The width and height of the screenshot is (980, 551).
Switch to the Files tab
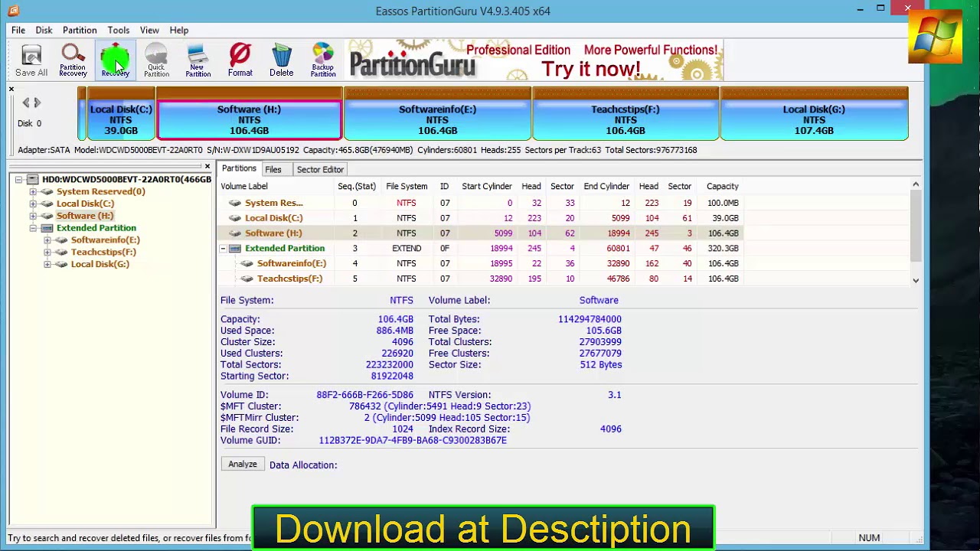coord(273,169)
